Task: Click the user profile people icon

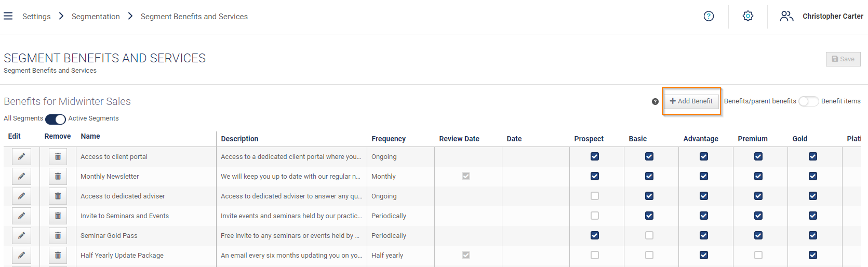Action: 786,16
